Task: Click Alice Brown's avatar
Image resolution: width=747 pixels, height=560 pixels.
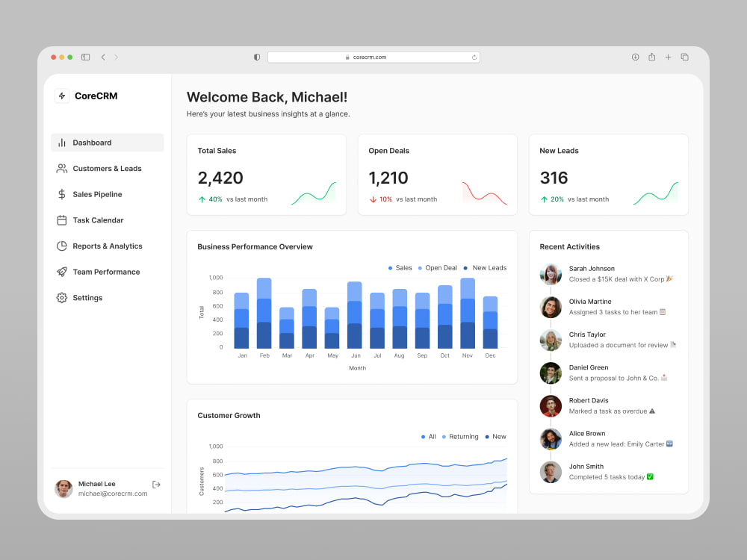Action: pyautogui.click(x=551, y=439)
